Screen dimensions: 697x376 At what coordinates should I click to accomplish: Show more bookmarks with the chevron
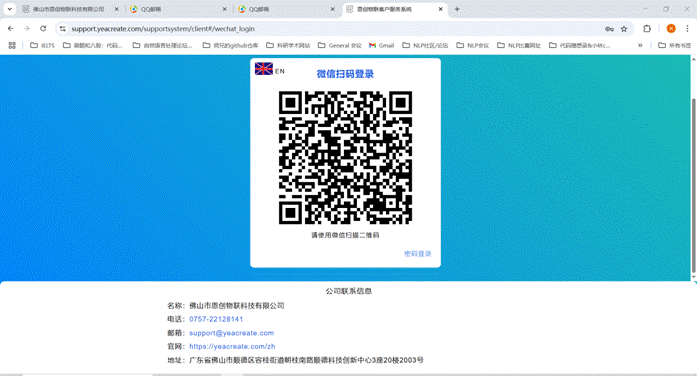[640, 45]
